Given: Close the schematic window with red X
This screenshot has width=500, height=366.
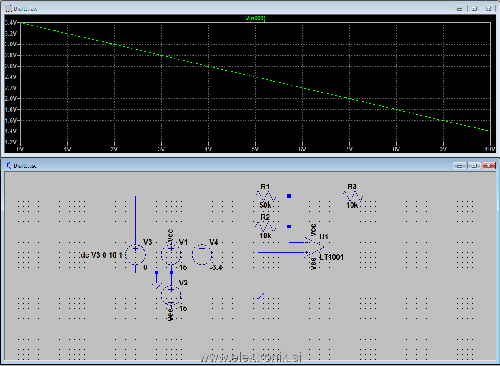Looking at the screenshot, I should click(x=489, y=166).
